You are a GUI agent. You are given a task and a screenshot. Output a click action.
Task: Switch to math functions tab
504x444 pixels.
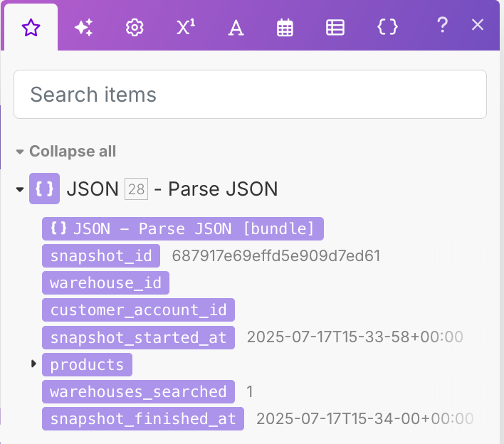(185, 28)
